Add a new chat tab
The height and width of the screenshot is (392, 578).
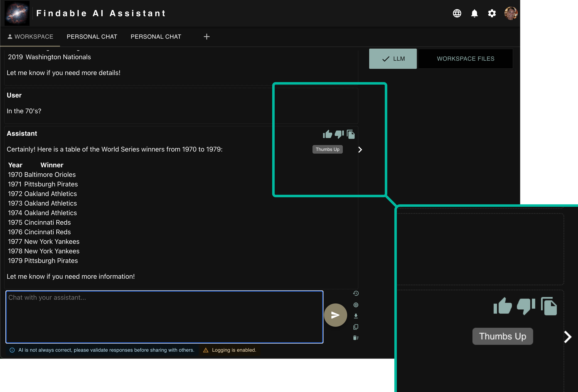coord(207,37)
